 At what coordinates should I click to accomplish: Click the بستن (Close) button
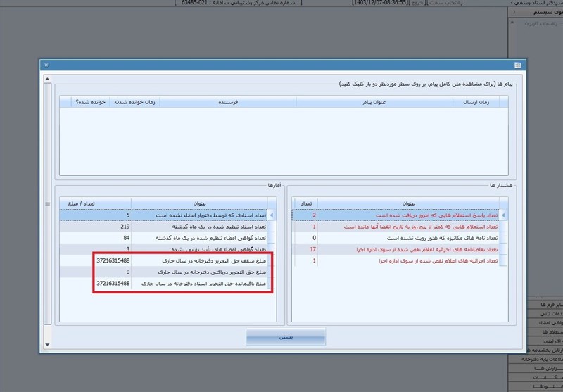[286, 336]
